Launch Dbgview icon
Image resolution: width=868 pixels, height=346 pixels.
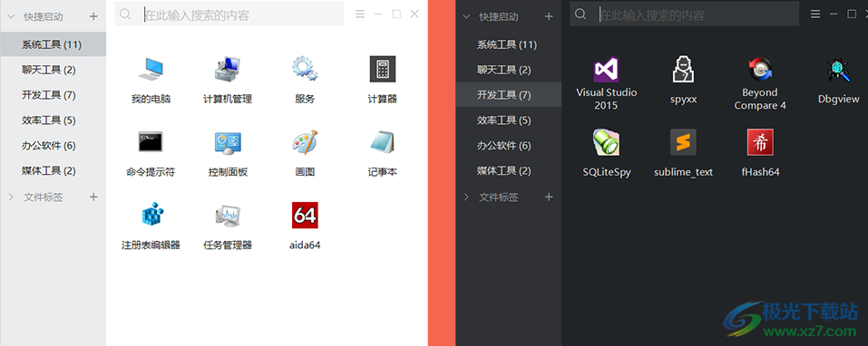pyautogui.click(x=838, y=69)
